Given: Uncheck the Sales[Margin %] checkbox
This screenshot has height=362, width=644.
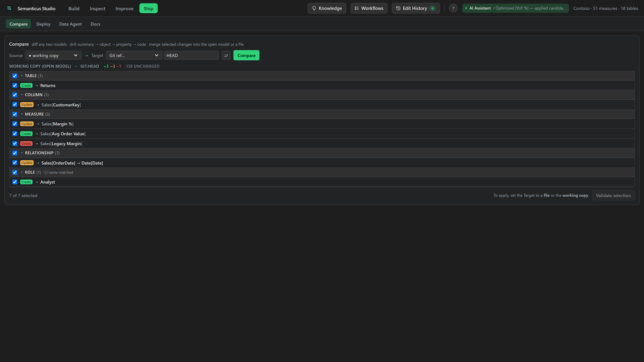Looking at the screenshot, I should point(15,124).
